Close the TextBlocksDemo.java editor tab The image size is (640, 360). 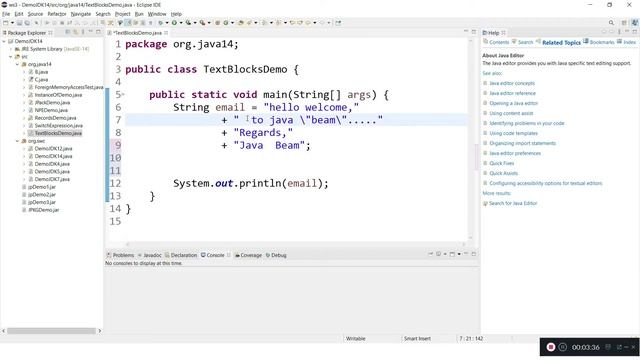(x=166, y=33)
